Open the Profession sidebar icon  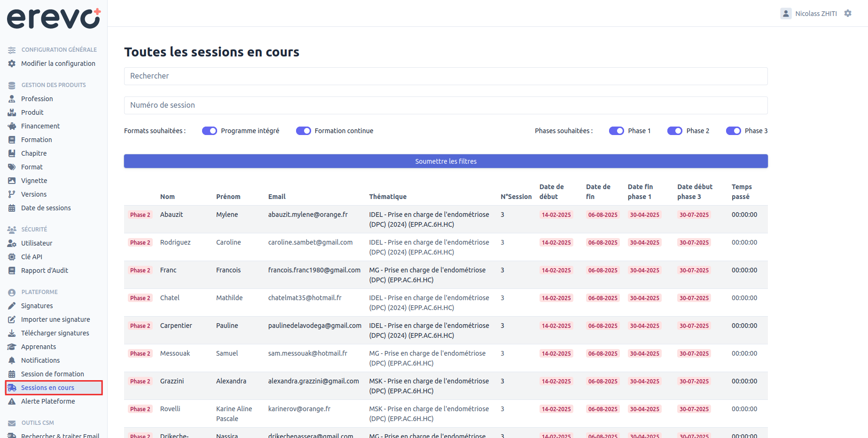pyautogui.click(x=12, y=99)
